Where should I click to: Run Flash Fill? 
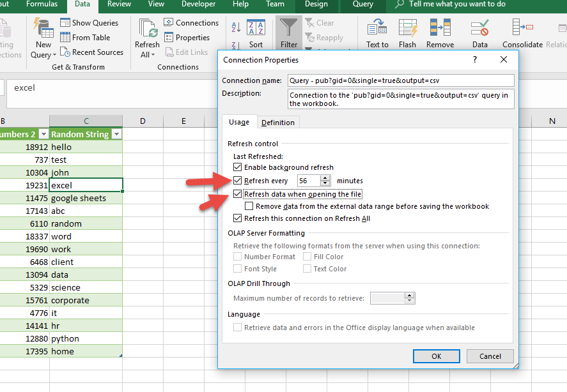coord(408,33)
